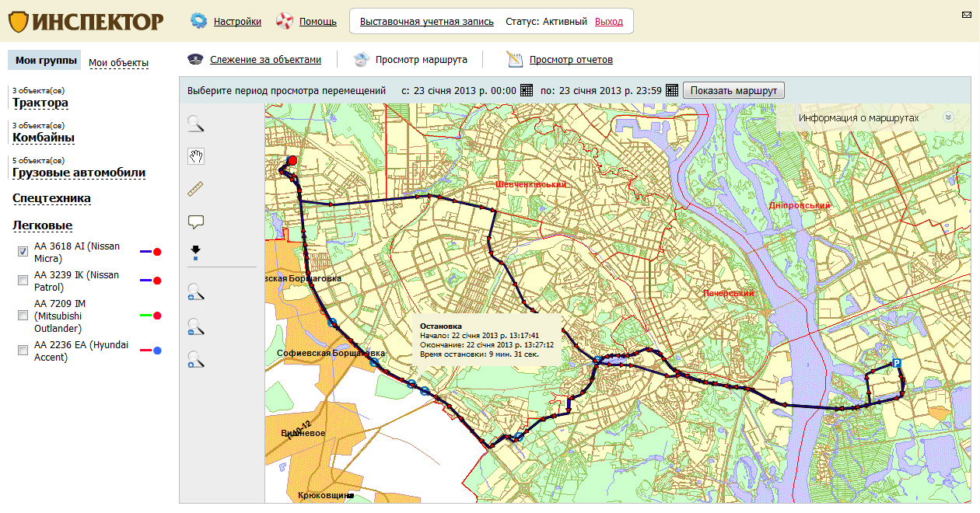Open the Настройки link
Viewport: 980px width, 513px height.
tap(237, 22)
